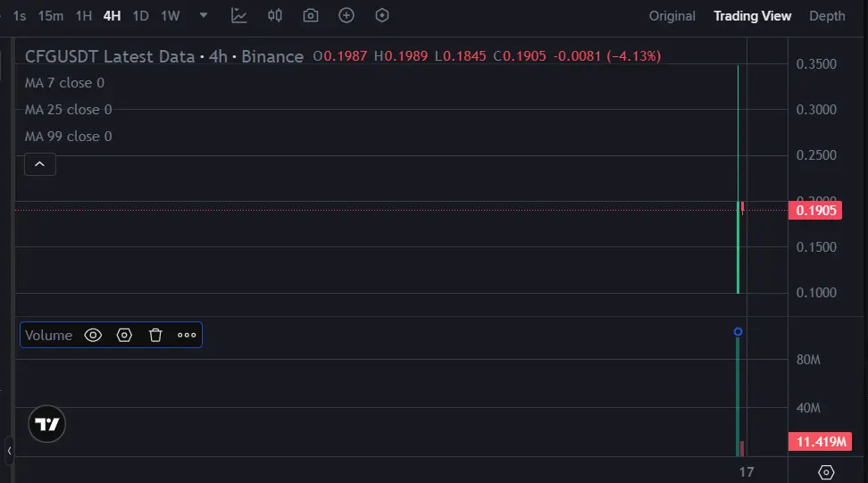The height and width of the screenshot is (483, 868).
Task: Toggle Volume indicator visibility eye icon
Action: pos(93,336)
